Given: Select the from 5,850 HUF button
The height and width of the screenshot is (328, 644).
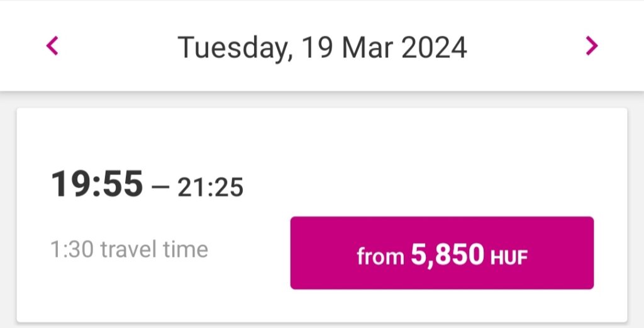Looking at the screenshot, I should 442,253.
